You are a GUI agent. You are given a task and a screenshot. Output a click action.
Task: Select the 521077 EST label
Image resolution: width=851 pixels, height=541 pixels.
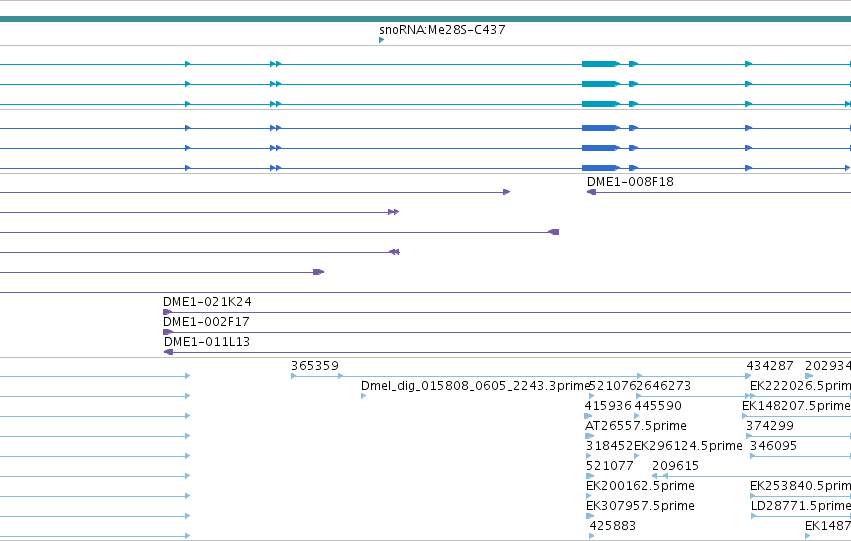pos(609,466)
